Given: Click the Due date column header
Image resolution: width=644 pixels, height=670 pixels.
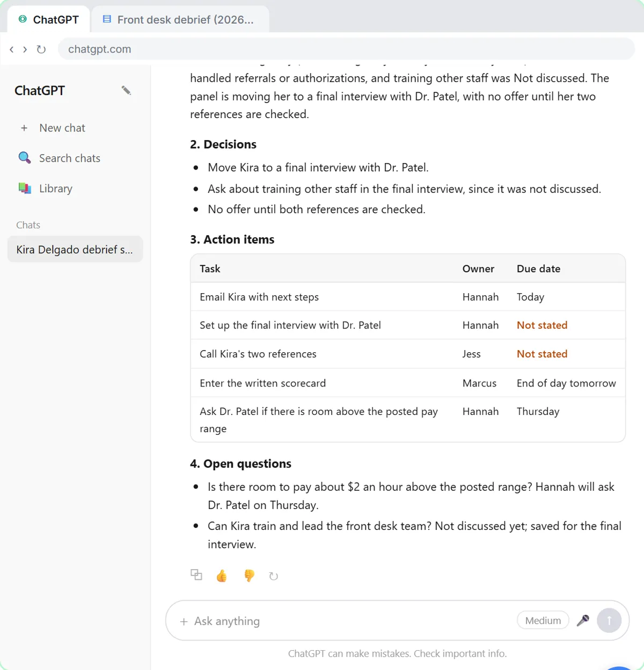Looking at the screenshot, I should pyautogui.click(x=538, y=268).
